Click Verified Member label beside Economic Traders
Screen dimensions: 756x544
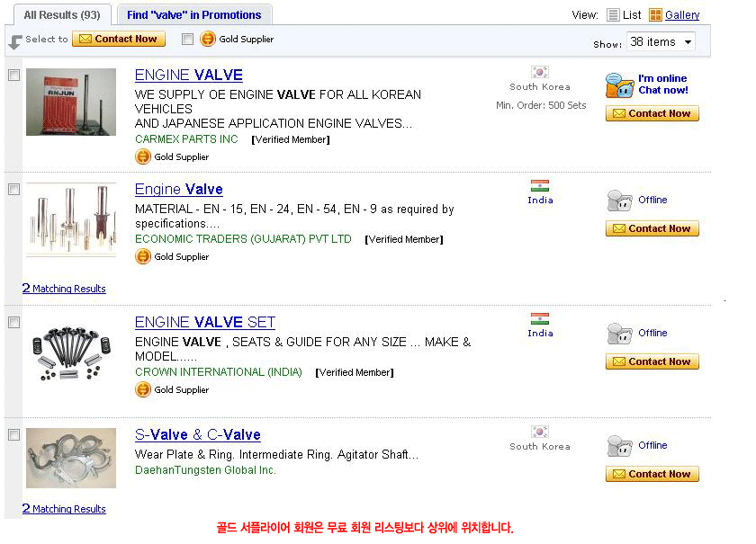[x=404, y=239]
